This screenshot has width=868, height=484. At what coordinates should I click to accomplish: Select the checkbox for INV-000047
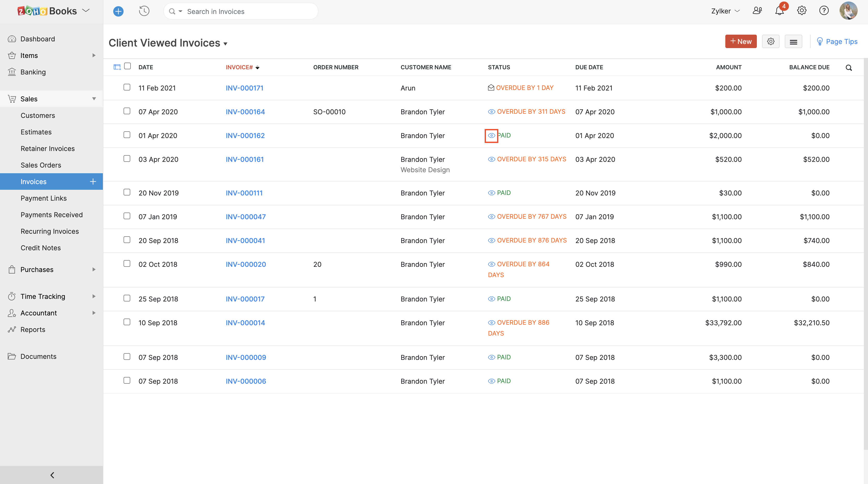(127, 216)
